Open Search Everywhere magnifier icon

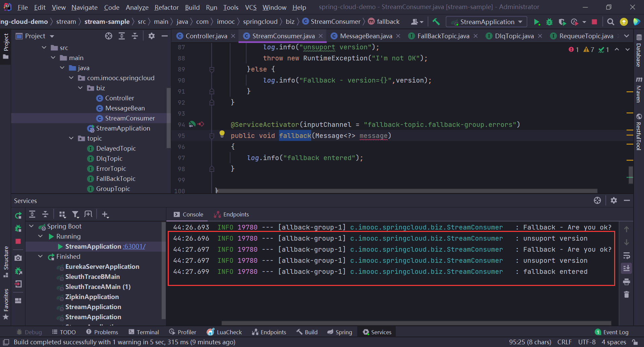pos(611,22)
